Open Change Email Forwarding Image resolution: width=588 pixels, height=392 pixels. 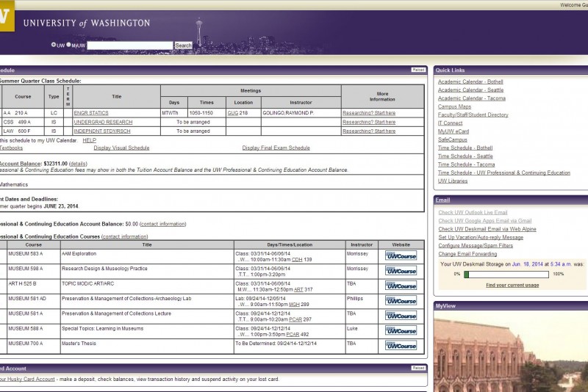pos(467,254)
